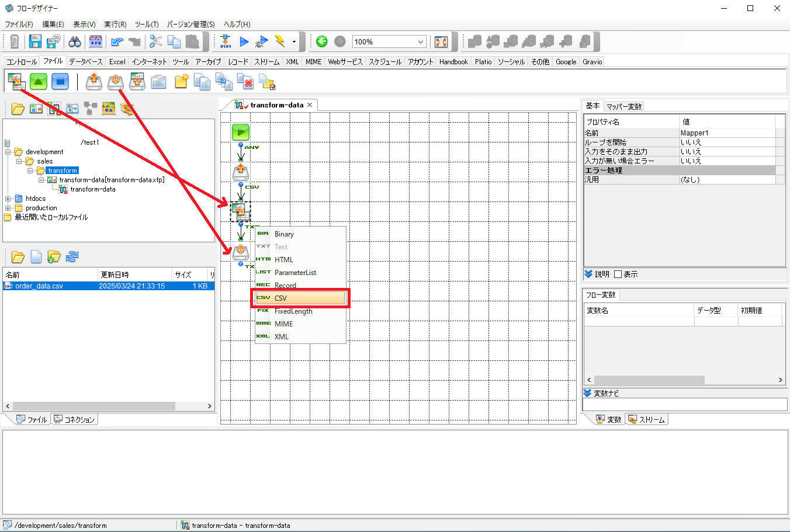This screenshot has width=790, height=532.
Task: Click the Undo icon in toolbar
Action: pos(117,41)
